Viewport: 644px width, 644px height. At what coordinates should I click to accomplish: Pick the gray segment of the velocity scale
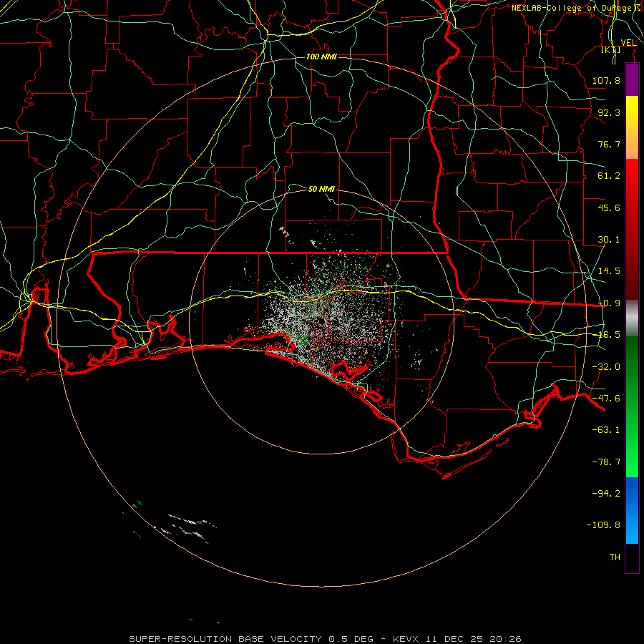pos(632,318)
